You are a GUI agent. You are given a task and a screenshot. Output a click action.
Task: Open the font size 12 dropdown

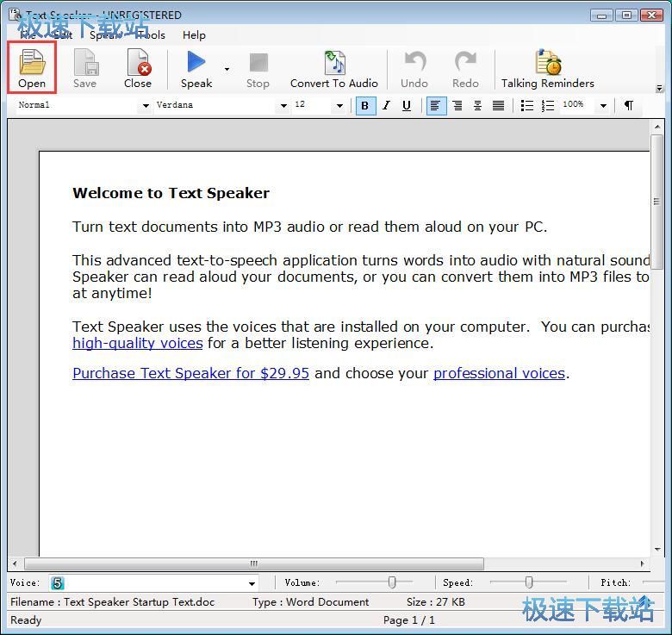click(339, 105)
